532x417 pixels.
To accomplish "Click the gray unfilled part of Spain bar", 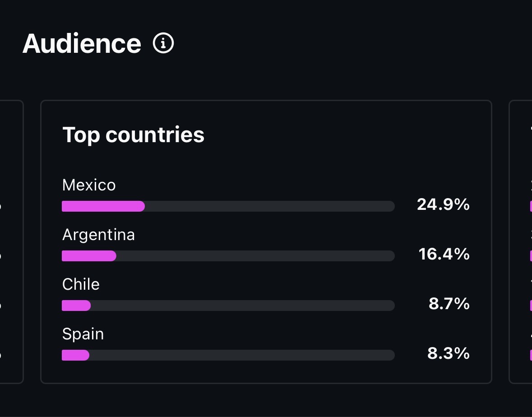I will (241, 355).
